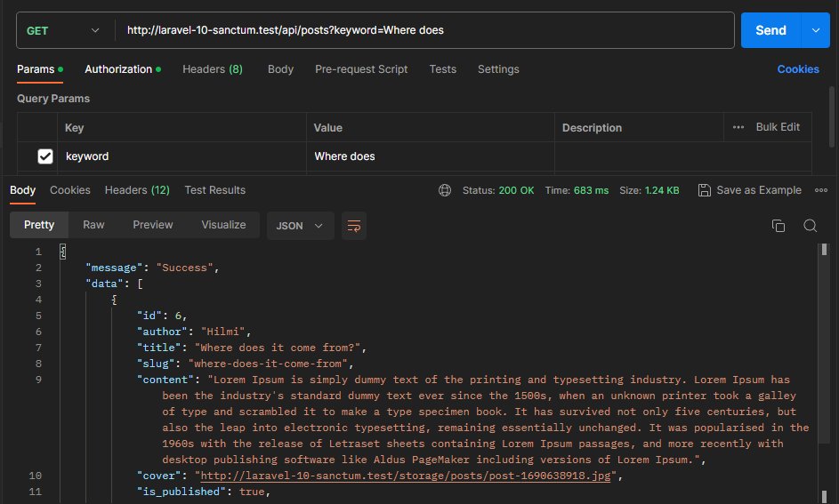Open the GET method dropdown
This screenshot has width=839, height=504.
[x=63, y=30]
